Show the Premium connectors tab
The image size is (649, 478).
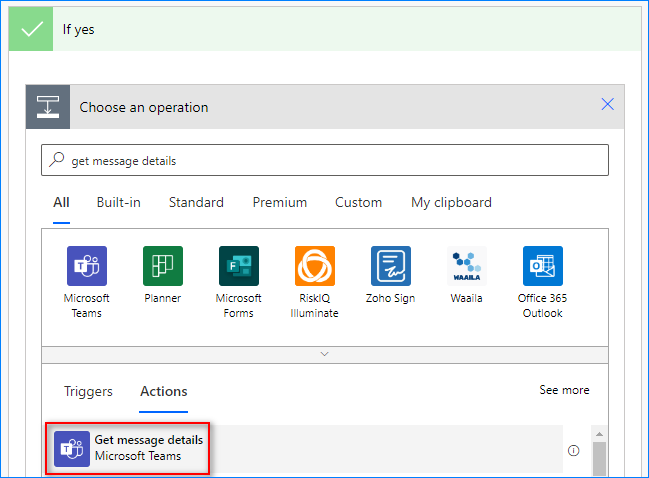[x=279, y=202]
